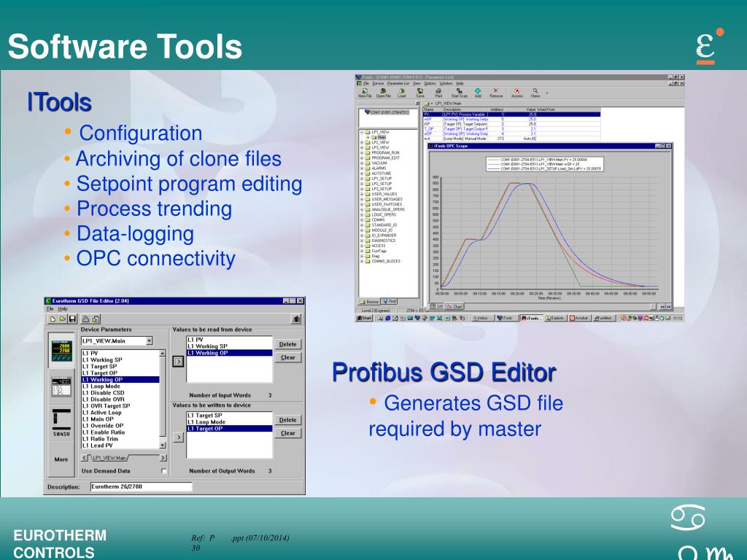Delete selected value to be written
Viewport: 747px width, 560px height.
[x=287, y=420]
